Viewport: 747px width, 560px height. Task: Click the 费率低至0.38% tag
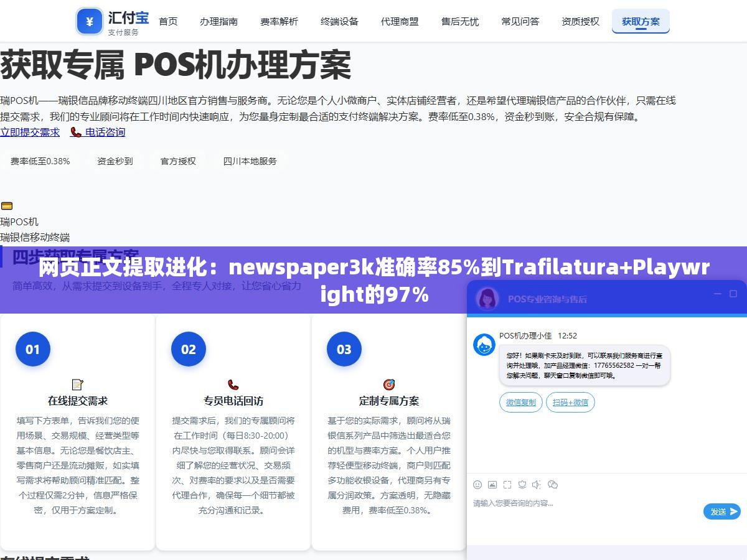40,161
